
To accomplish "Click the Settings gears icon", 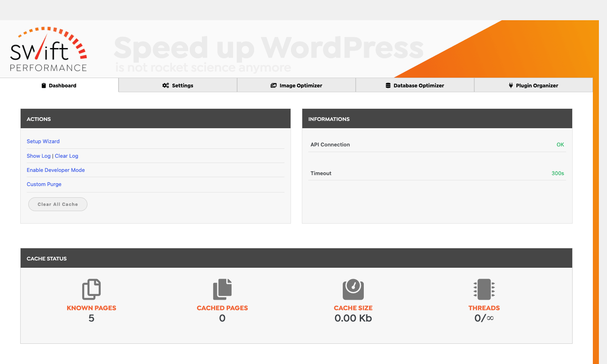I will coord(166,85).
